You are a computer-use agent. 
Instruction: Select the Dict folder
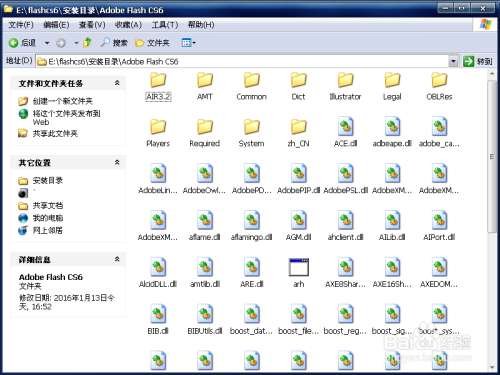(298, 87)
